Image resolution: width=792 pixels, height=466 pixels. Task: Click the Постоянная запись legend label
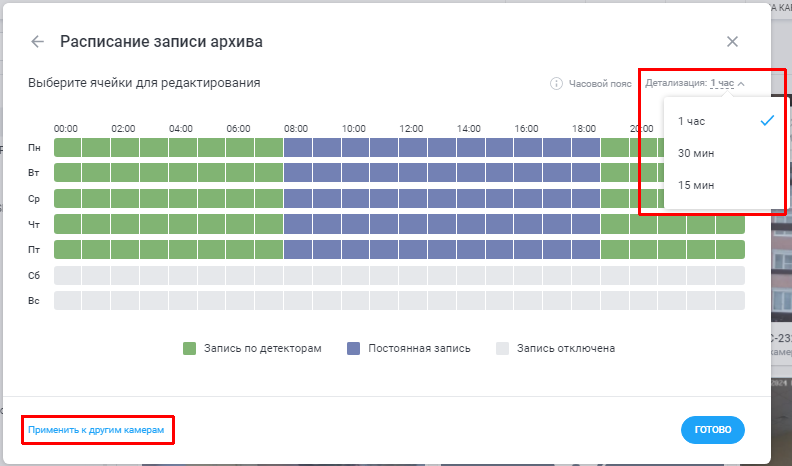(x=419, y=348)
